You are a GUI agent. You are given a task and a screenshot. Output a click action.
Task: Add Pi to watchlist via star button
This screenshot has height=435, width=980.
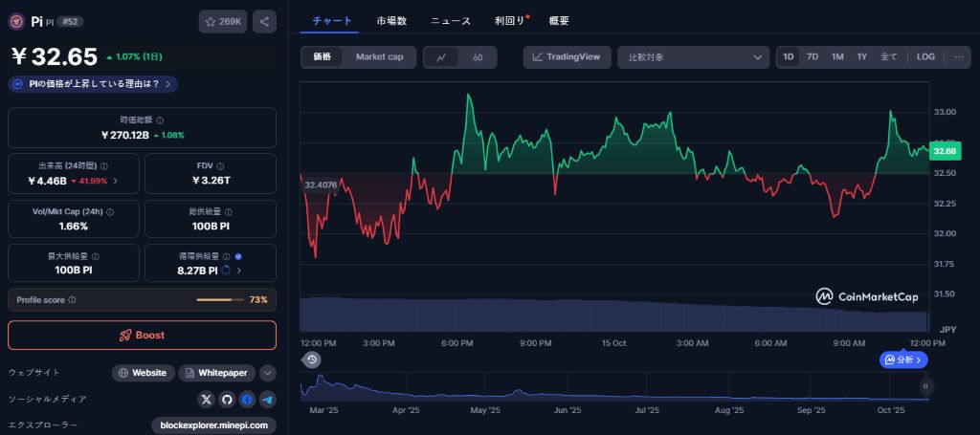(x=222, y=21)
